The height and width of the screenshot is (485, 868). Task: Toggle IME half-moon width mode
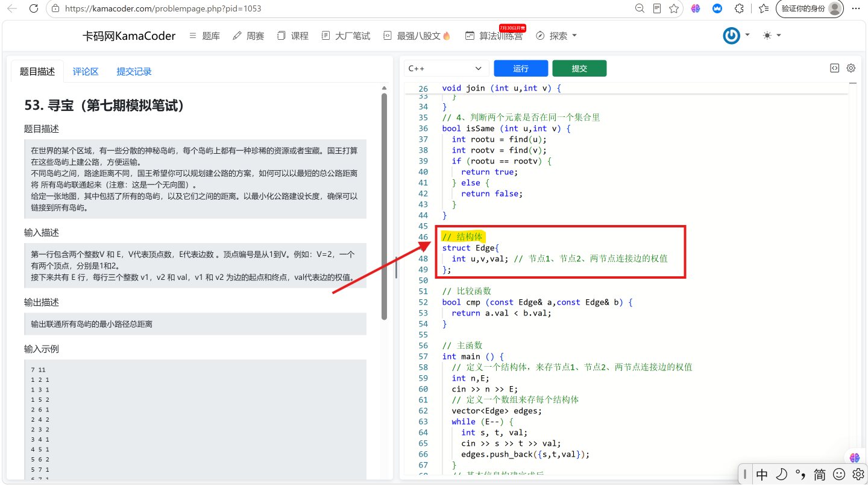point(781,474)
